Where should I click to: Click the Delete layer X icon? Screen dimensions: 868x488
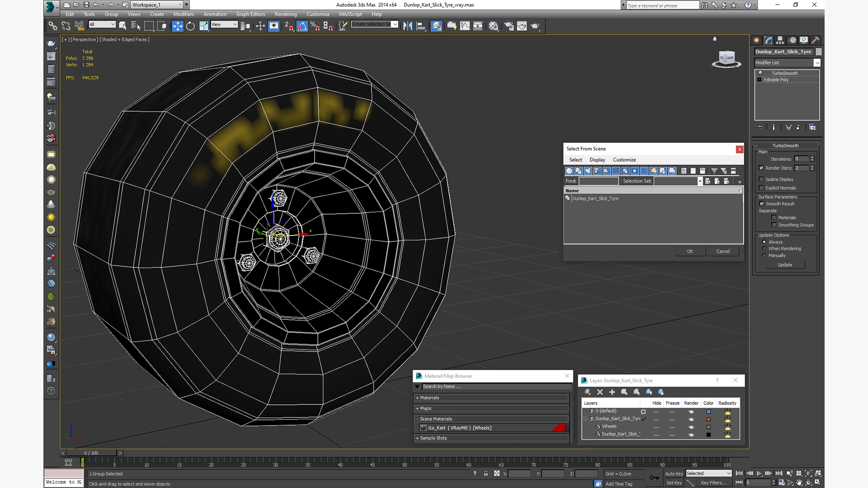point(600,392)
